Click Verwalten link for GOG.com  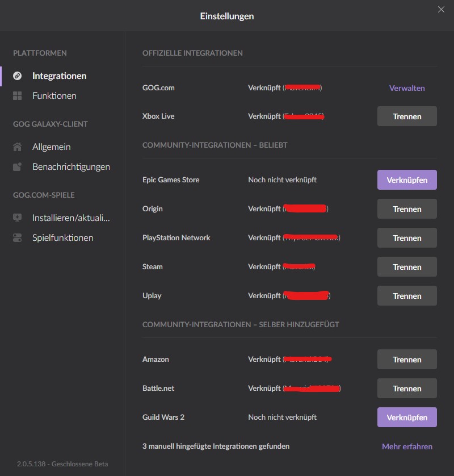[407, 88]
